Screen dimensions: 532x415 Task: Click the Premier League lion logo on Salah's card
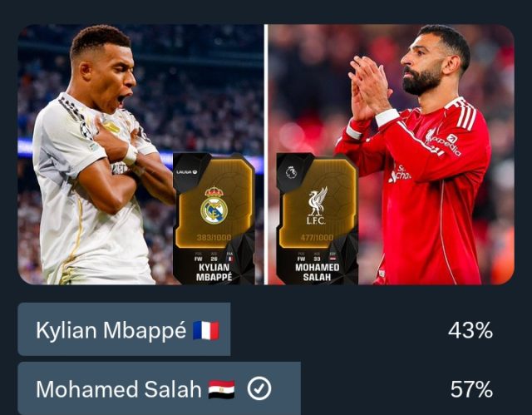pyautogui.click(x=290, y=172)
